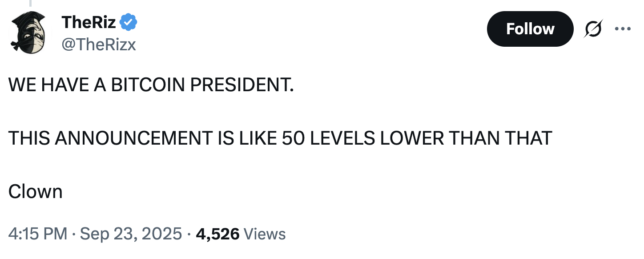Image resolution: width=644 pixels, height=259 pixels.
Task: Open TheRiz's masked profile avatar
Action: [30, 31]
